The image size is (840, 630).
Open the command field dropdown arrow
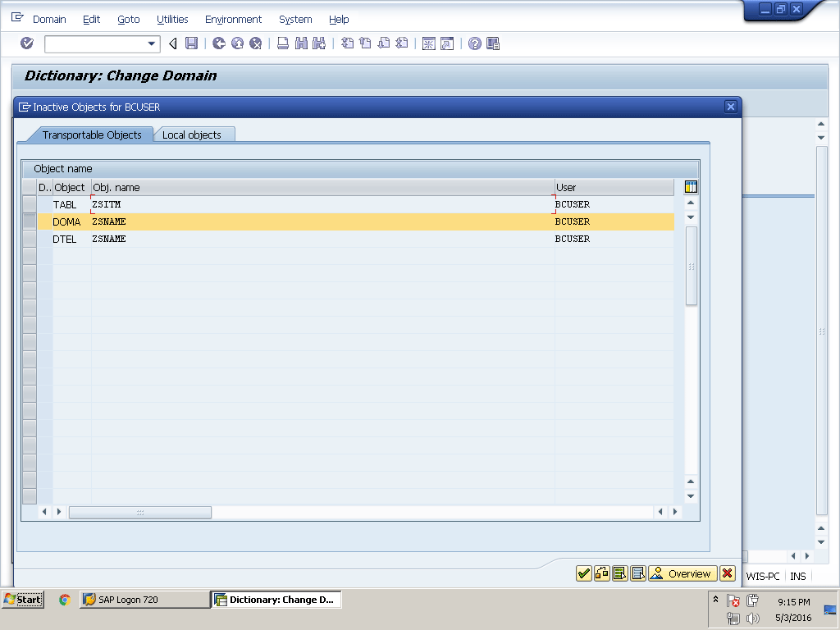coord(152,43)
